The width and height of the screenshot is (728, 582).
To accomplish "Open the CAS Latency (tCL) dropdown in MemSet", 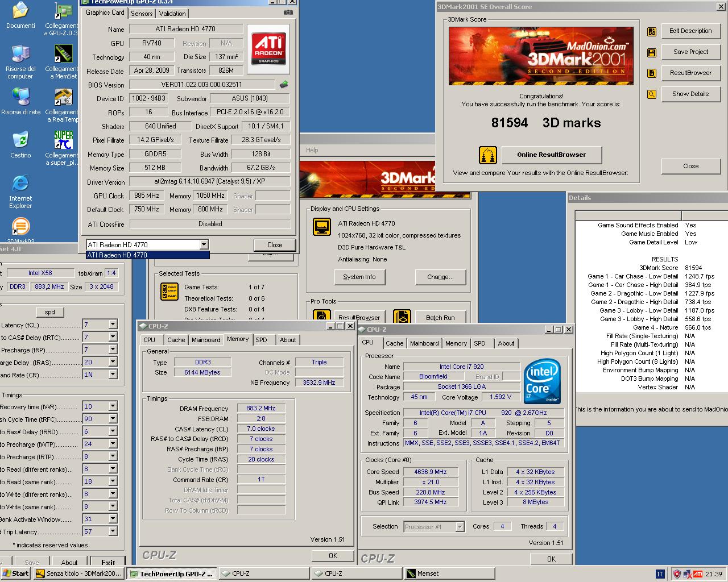I will (x=113, y=325).
